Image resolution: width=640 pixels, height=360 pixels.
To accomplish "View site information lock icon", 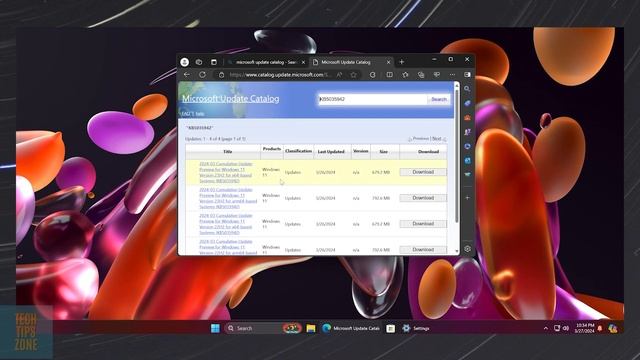I will pyautogui.click(x=222, y=75).
